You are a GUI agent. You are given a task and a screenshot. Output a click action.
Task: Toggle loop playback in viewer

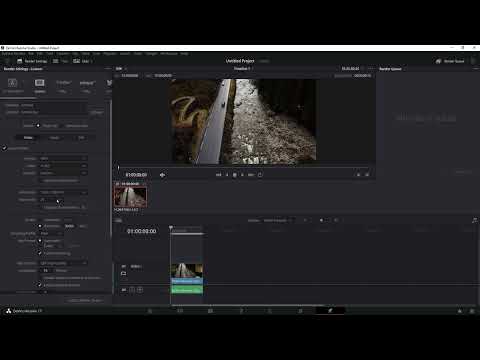pos(260,175)
